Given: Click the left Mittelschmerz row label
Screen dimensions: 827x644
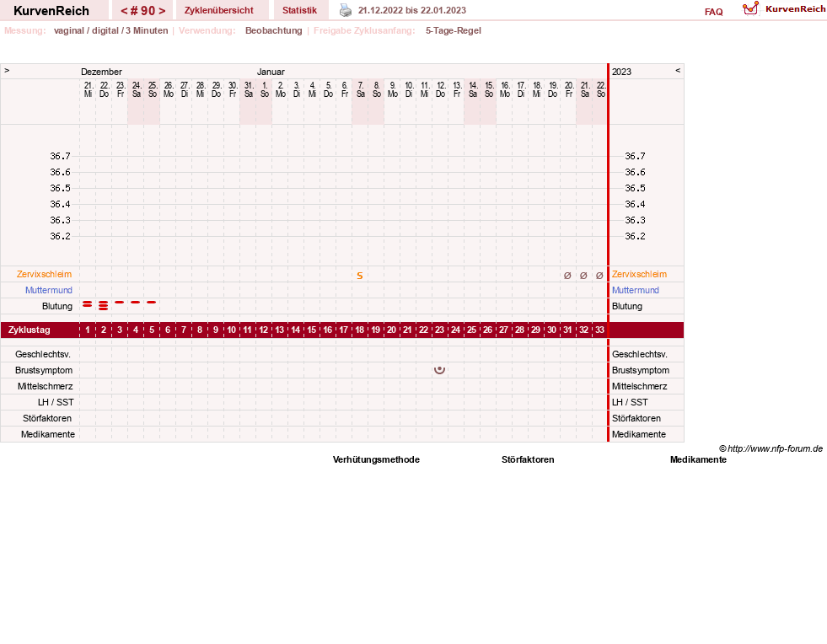Looking at the screenshot, I should point(46,386).
